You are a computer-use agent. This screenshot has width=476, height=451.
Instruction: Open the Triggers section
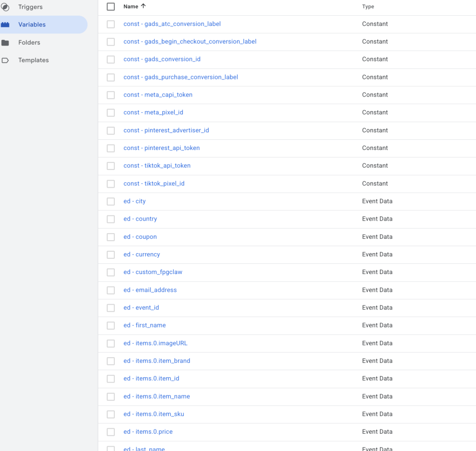[x=30, y=7]
